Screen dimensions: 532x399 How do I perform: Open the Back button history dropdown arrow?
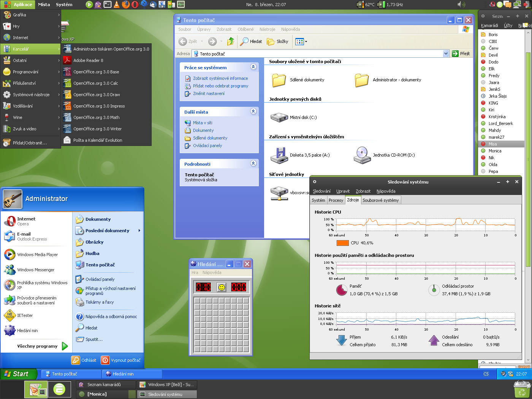tap(202, 41)
